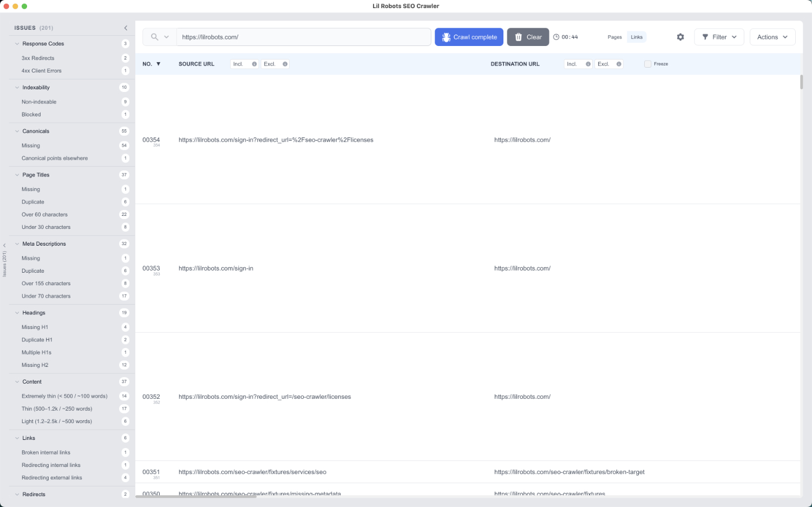Click info icon in Destination Excl. field
The width and height of the screenshot is (812, 507).
tap(619, 64)
